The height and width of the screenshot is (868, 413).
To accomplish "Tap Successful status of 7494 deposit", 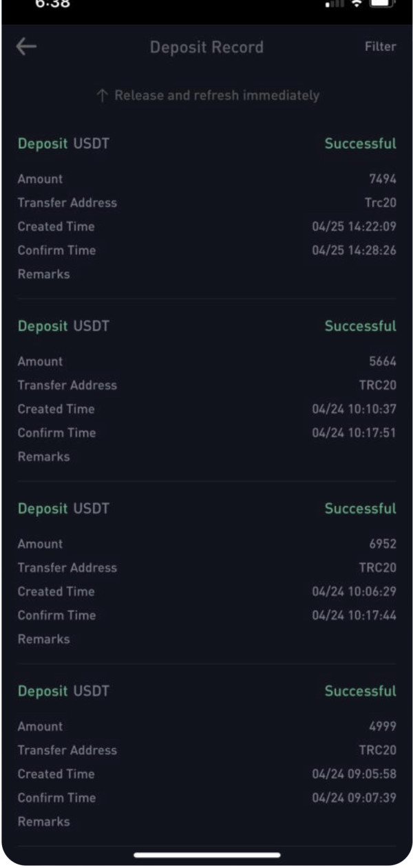I will pyautogui.click(x=360, y=144).
